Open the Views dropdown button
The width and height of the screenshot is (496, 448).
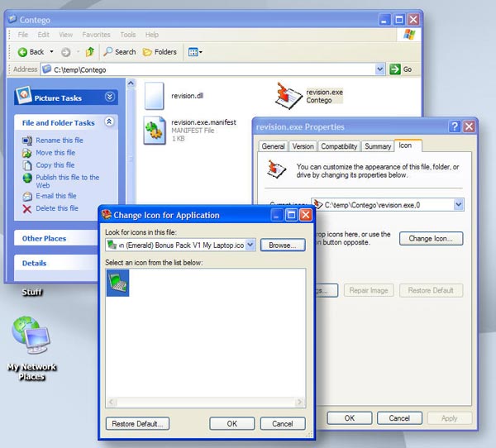point(195,52)
